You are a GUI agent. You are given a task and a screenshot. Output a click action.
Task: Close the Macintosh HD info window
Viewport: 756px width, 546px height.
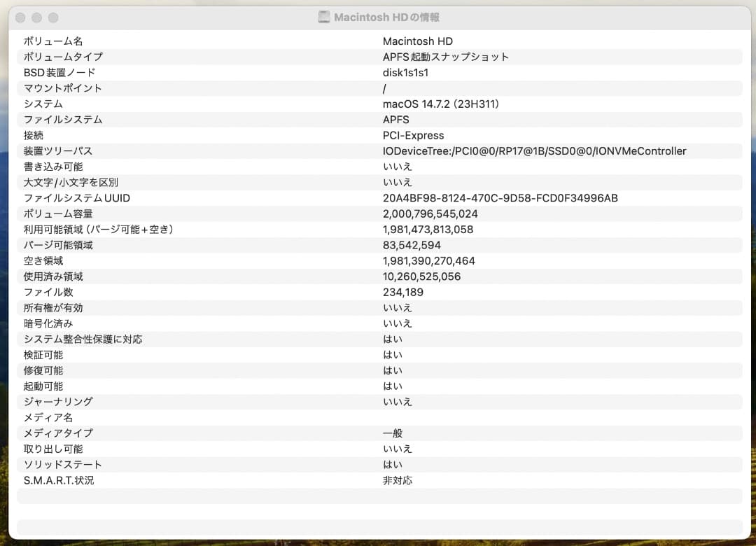(x=20, y=16)
